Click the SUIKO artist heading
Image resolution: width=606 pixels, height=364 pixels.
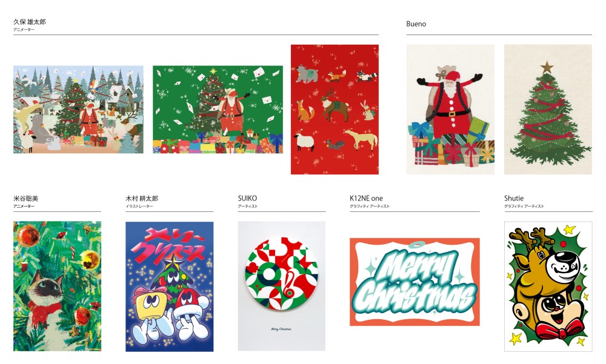click(247, 198)
